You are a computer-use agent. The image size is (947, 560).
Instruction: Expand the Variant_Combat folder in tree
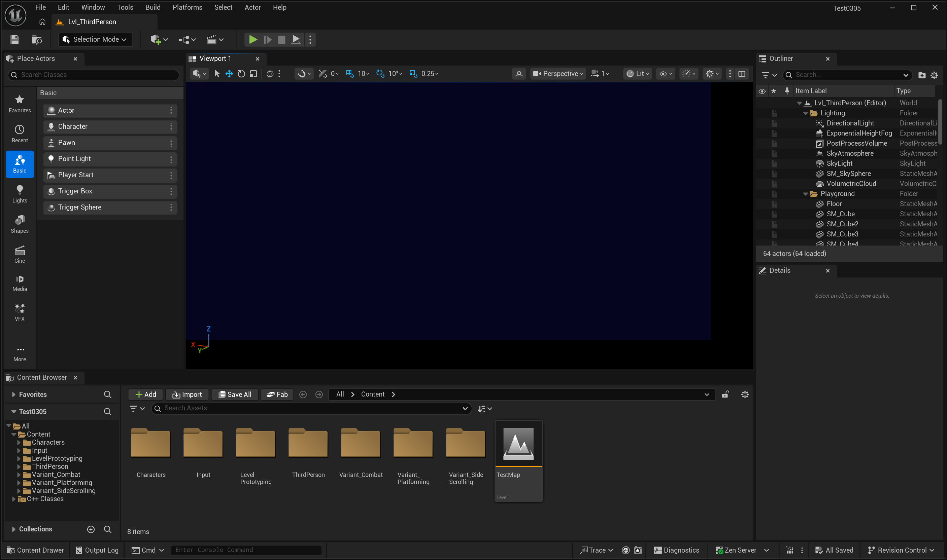pyautogui.click(x=19, y=475)
